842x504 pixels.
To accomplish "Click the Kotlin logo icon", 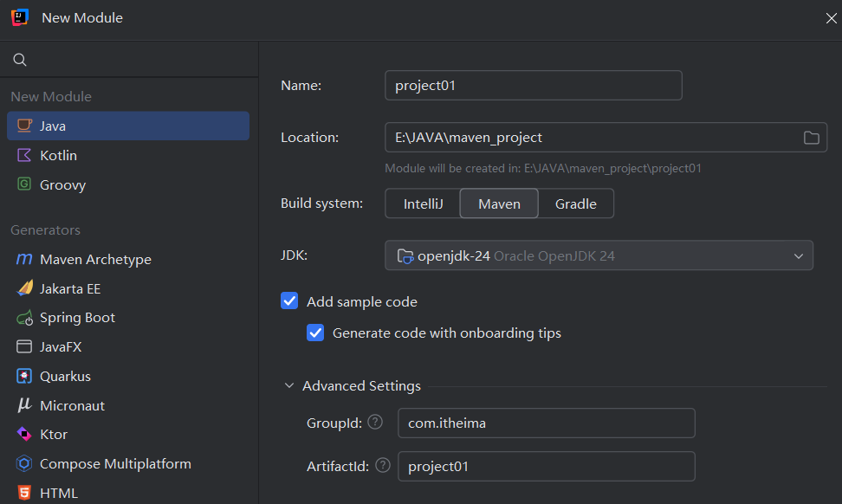I will click(24, 155).
